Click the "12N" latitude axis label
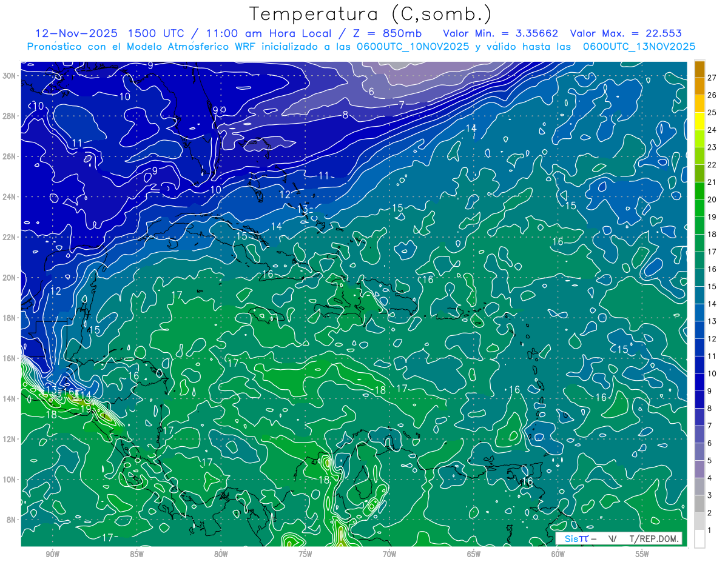 pyautogui.click(x=9, y=439)
